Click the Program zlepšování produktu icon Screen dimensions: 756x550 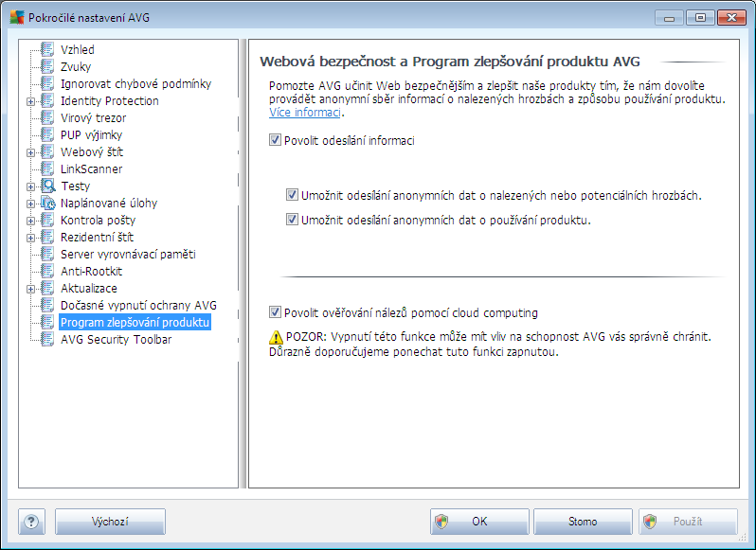pos(47,323)
